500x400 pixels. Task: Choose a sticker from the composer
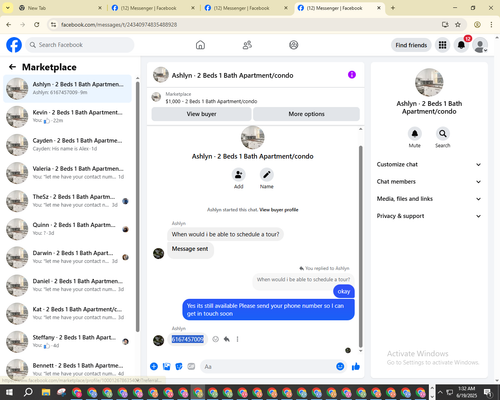tap(179, 367)
